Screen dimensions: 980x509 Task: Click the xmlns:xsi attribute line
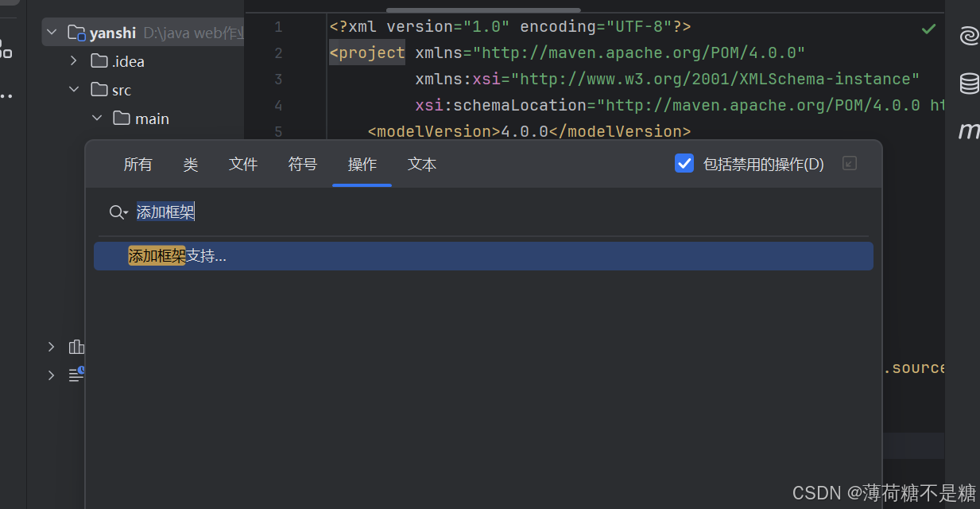pos(667,79)
